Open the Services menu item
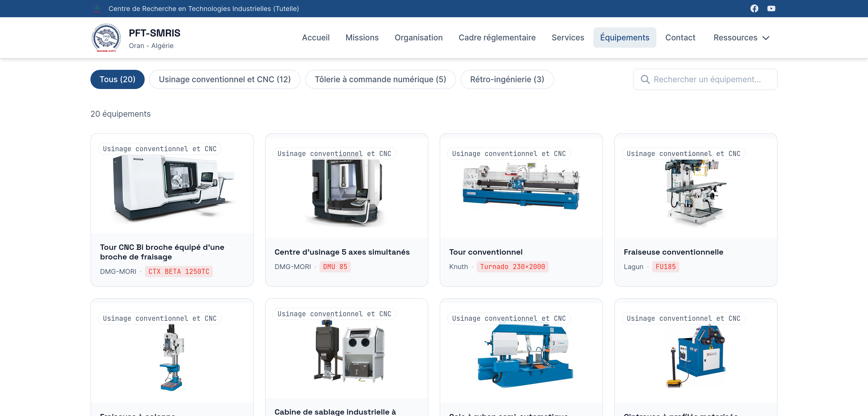Image resolution: width=868 pixels, height=416 pixels. pyautogui.click(x=568, y=38)
